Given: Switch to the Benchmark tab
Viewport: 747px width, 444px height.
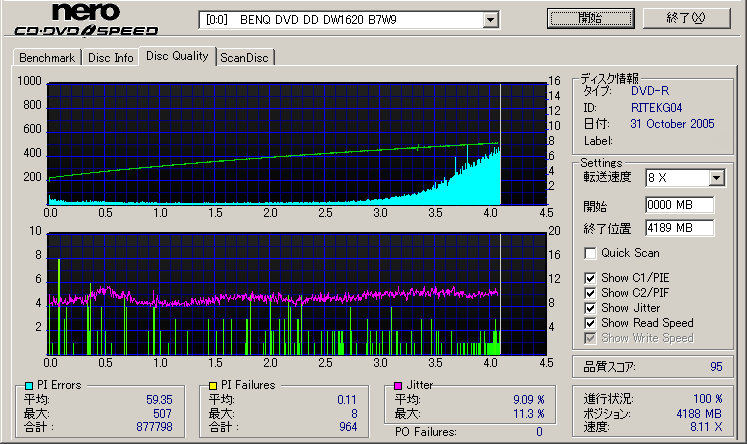Looking at the screenshot, I should pyautogui.click(x=47, y=58).
